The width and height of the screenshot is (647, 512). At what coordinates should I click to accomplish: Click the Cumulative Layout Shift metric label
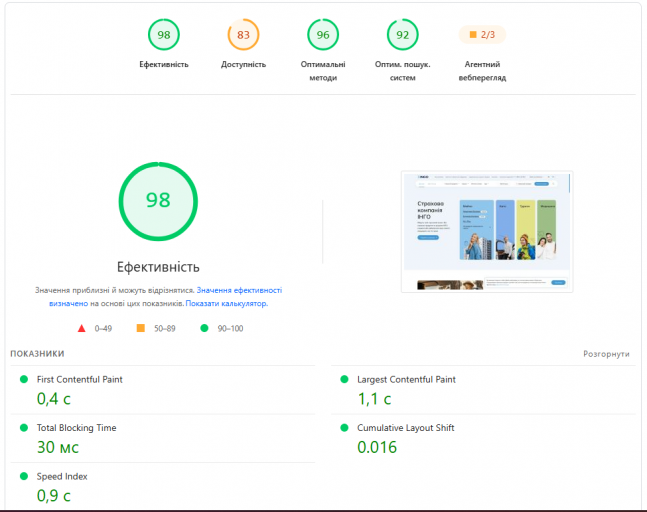click(406, 428)
